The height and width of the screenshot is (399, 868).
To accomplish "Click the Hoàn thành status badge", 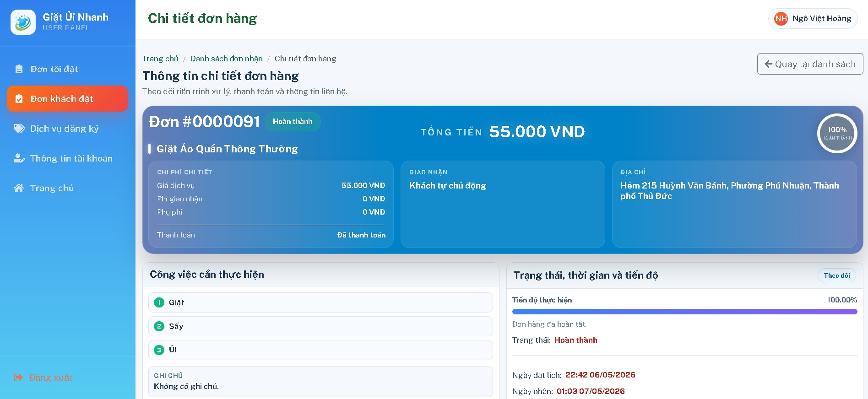I will click(x=293, y=122).
